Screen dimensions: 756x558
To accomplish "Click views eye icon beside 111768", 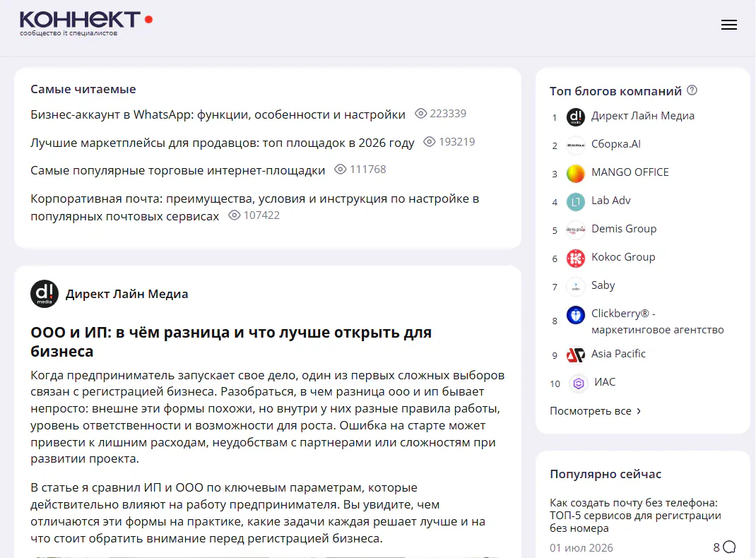I will [341, 169].
